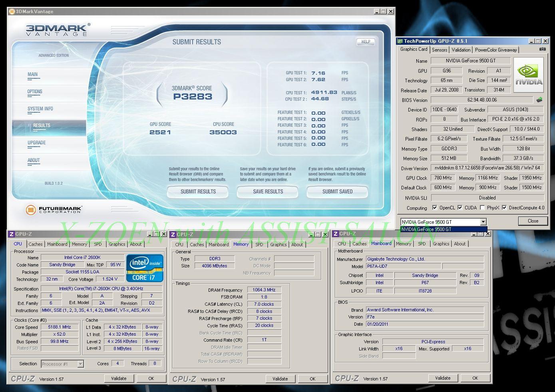Click the Multiplier value x 52.0
The height and width of the screenshot is (392, 555).
60,334
